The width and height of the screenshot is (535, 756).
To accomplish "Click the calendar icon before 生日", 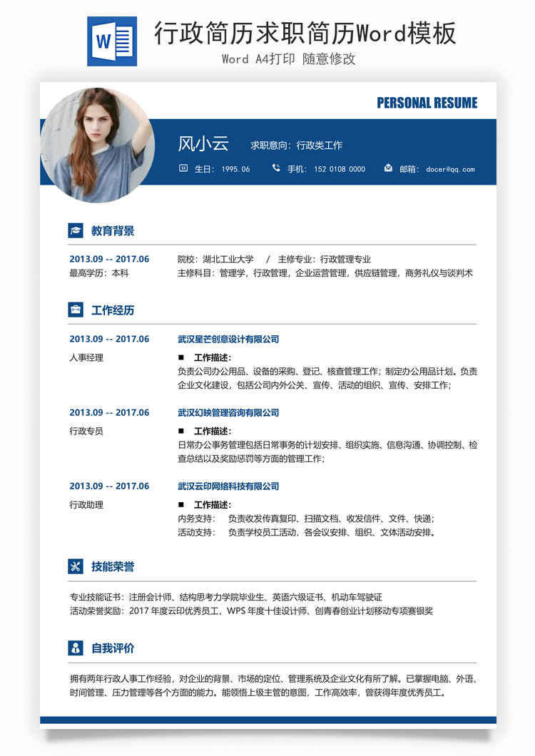I will (183, 168).
